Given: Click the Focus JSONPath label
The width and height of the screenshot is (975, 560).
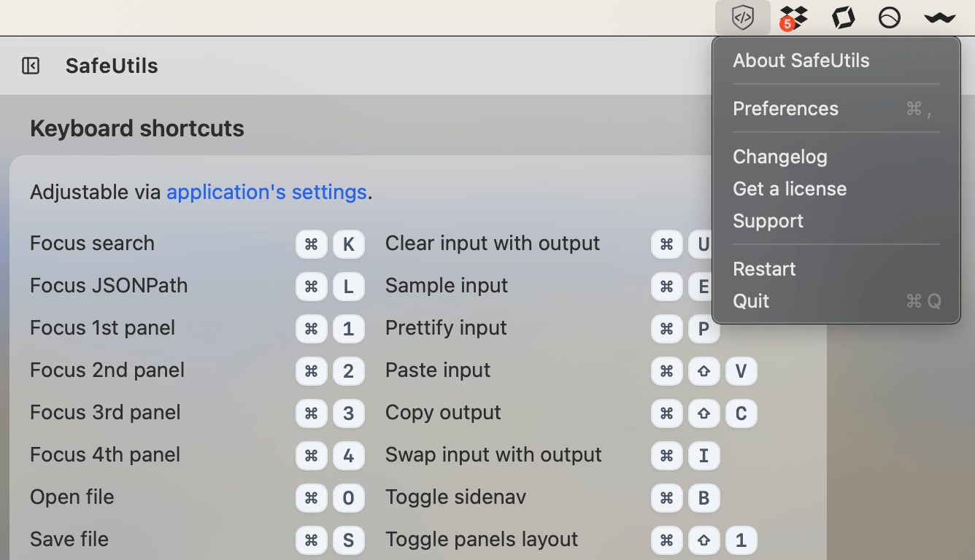Looking at the screenshot, I should point(109,286).
